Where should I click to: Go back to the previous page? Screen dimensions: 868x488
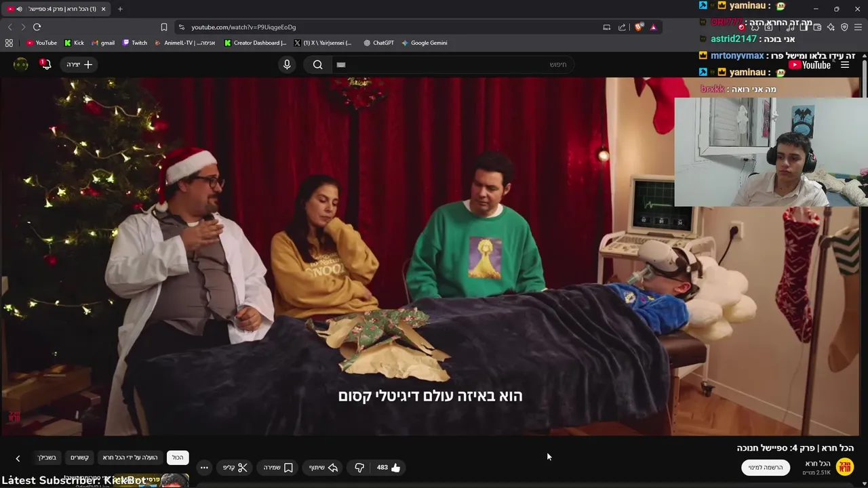pyautogui.click(x=9, y=27)
